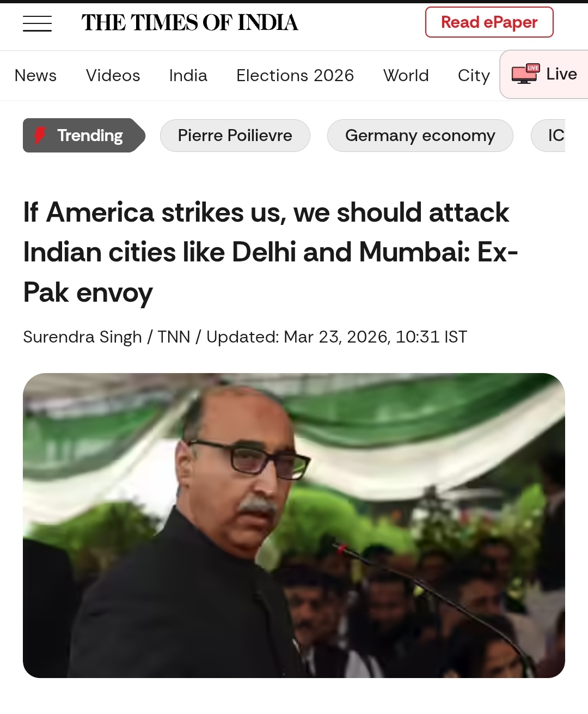Screen dimensions: 588x714
Task: Open Pierre Poilievre trending topic
Action: pos(235,135)
